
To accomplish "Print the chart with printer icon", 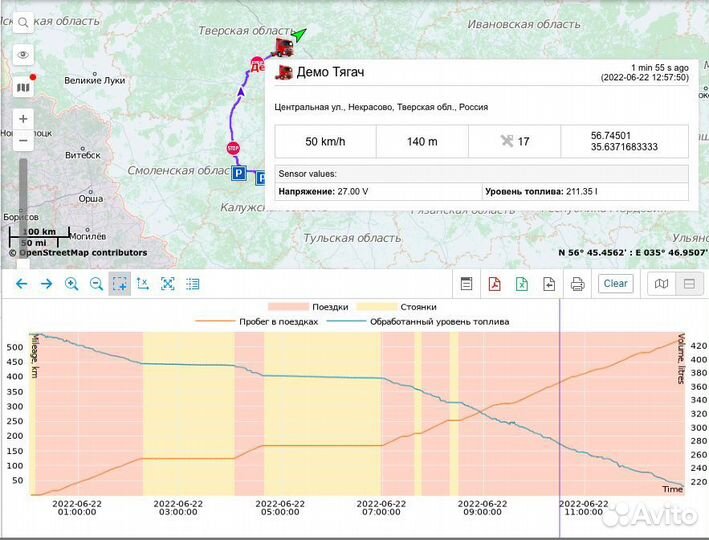I will [577, 284].
